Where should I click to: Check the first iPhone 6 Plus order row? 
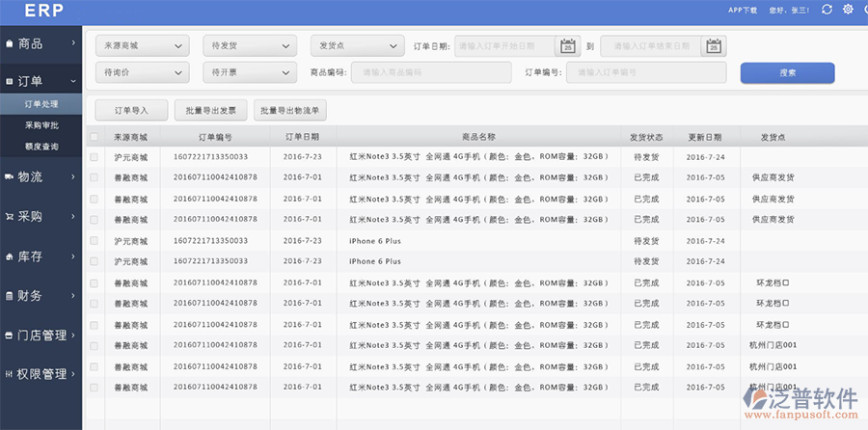pyautogui.click(x=94, y=240)
